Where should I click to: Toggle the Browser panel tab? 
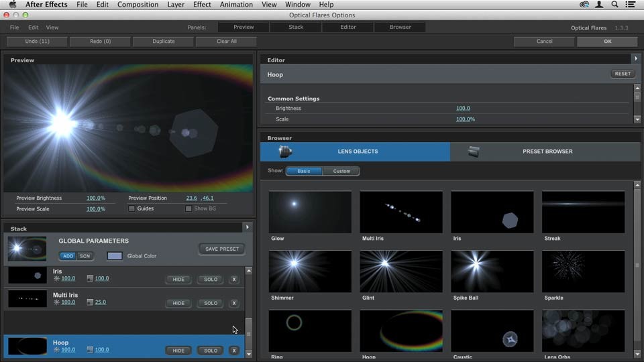[400, 27]
